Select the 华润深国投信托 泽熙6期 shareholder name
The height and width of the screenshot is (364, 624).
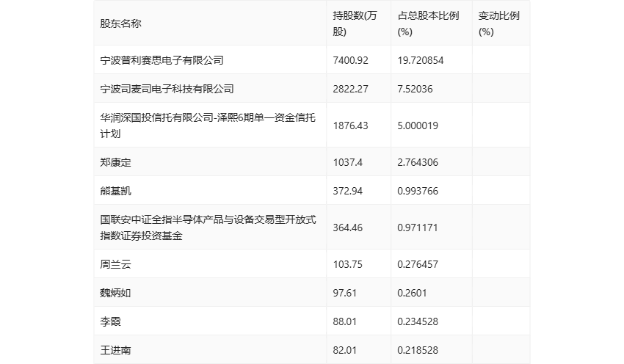click(x=208, y=125)
